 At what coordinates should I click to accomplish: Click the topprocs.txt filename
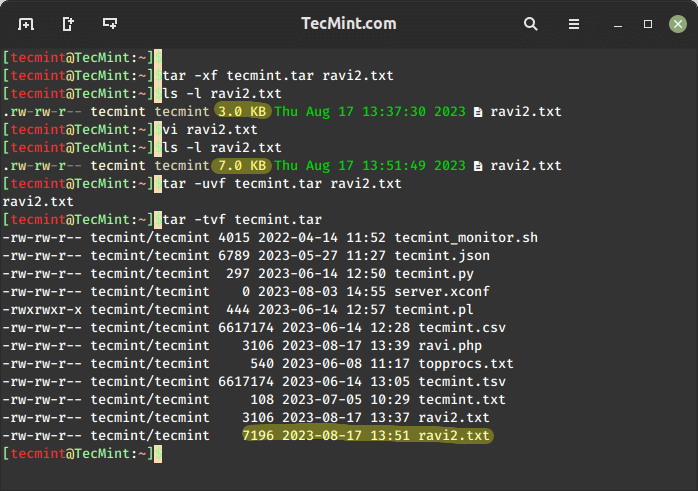click(x=466, y=363)
